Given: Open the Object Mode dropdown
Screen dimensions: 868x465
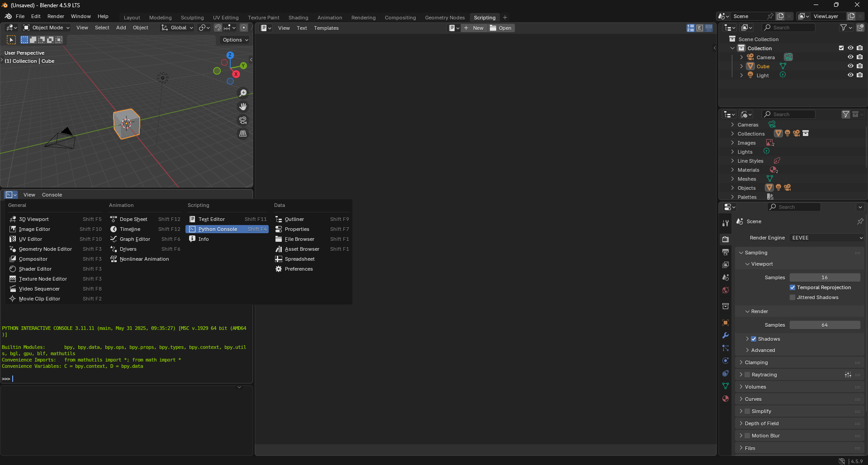Looking at the screenshot, I should (46, 28).
